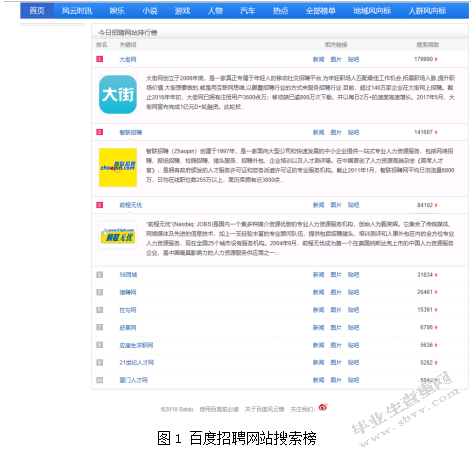471x453 pixels.
Task: Open the 赶集网 keyword link
Action: click(x=128, y=328)
